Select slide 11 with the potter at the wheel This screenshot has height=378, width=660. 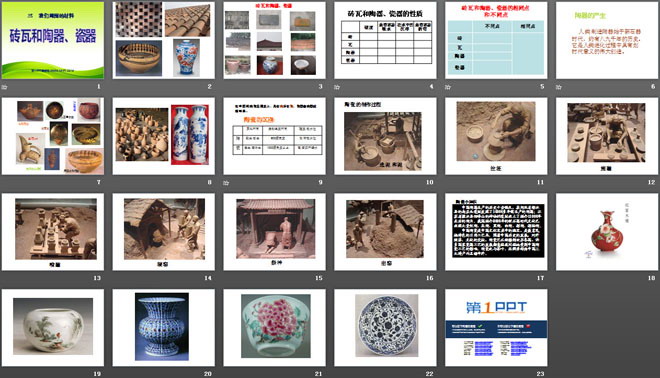coord(496,136)
